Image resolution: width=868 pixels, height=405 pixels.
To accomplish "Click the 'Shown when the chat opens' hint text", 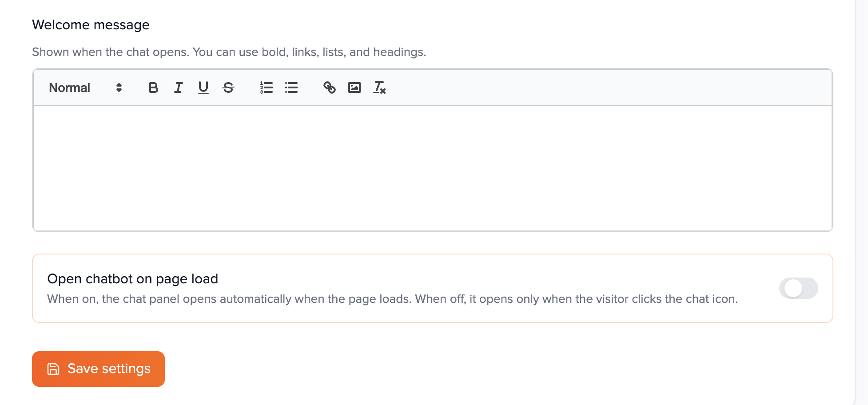I will pyautogui.click(x=229, y=52).
